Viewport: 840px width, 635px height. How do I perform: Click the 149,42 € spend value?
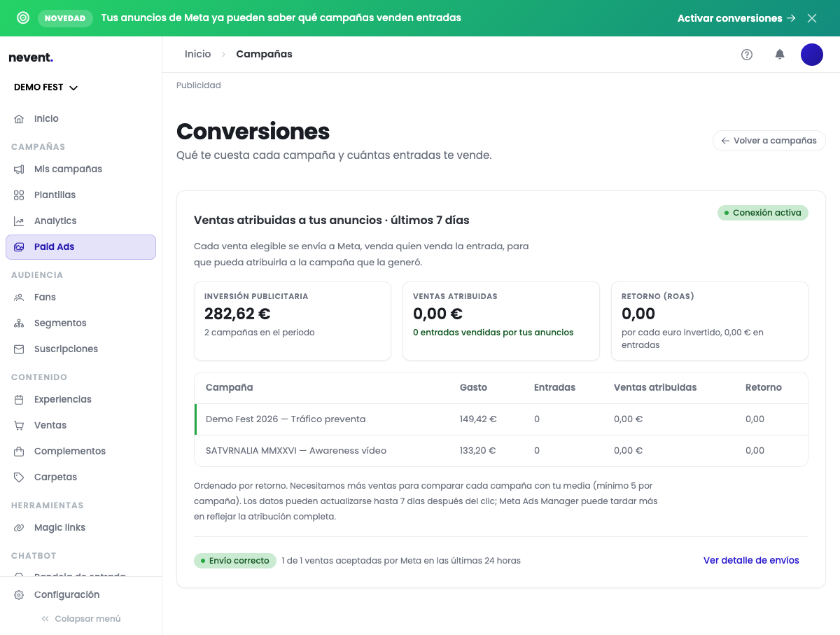pos(478,419)
